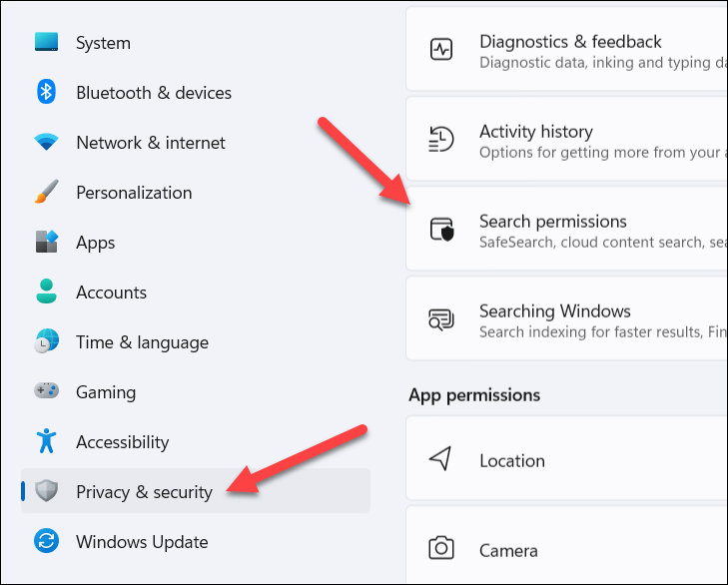Viewport: 728px width, 585px height.
Task: Click the Network wifi icon
Action: 47,143
